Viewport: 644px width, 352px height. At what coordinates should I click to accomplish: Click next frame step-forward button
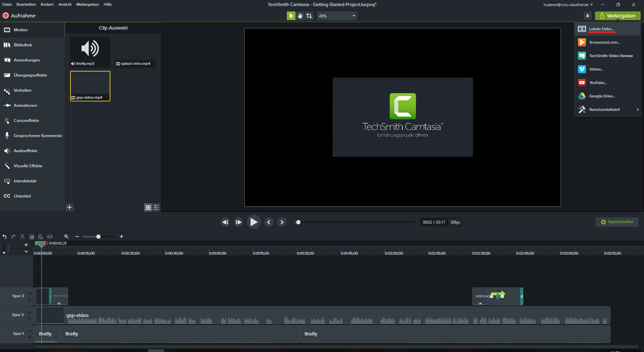click(238, 222)
